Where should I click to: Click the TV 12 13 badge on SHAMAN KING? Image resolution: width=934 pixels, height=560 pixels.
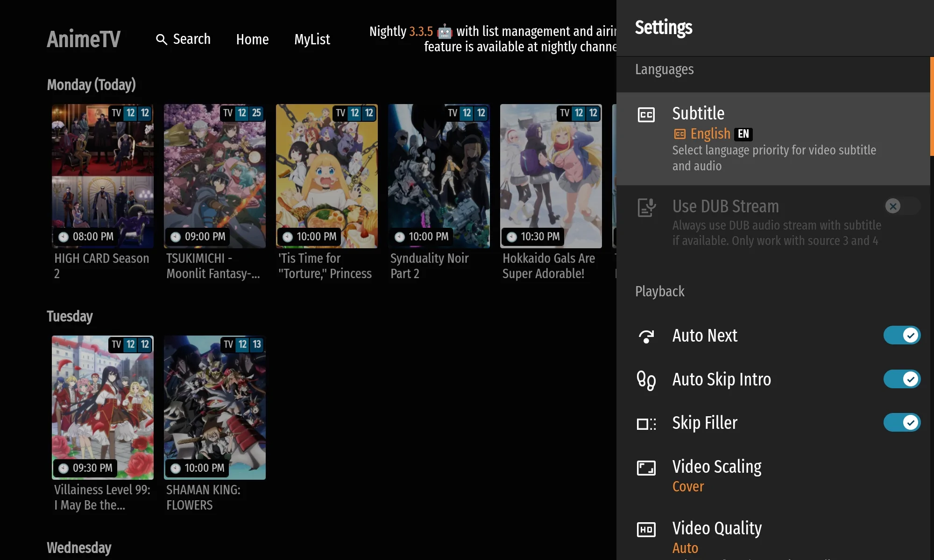click(x=242, y=344)
